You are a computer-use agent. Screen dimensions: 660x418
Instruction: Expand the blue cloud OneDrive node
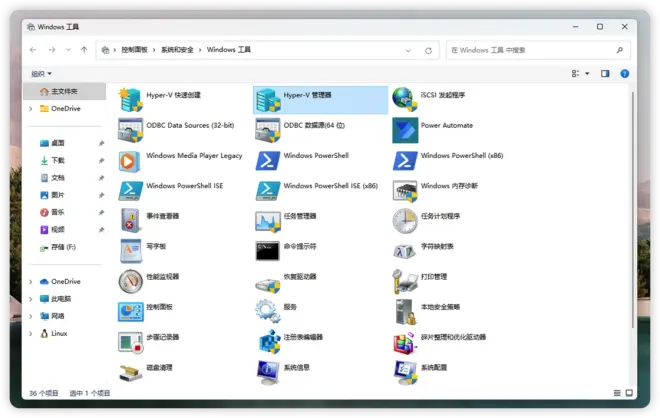(31, 282)
